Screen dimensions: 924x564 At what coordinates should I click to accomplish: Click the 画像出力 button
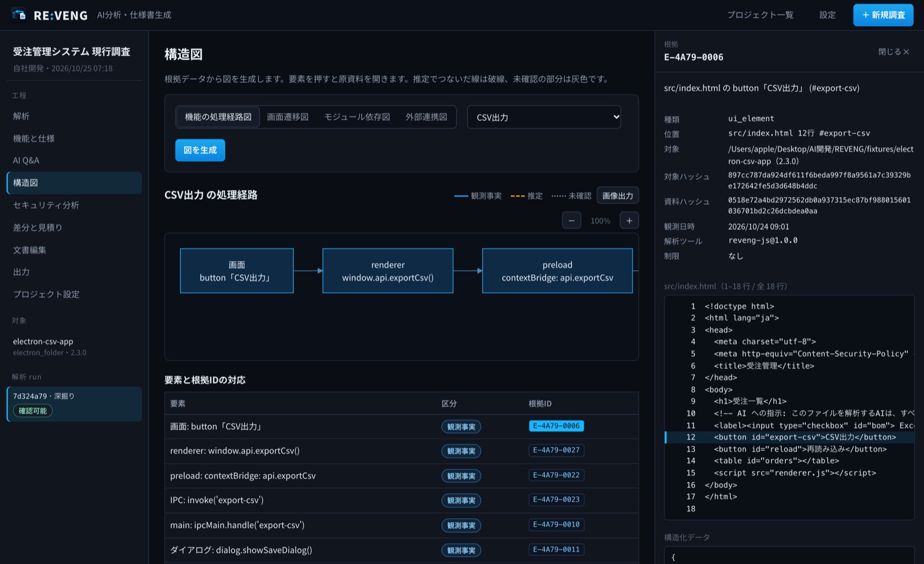617,196
